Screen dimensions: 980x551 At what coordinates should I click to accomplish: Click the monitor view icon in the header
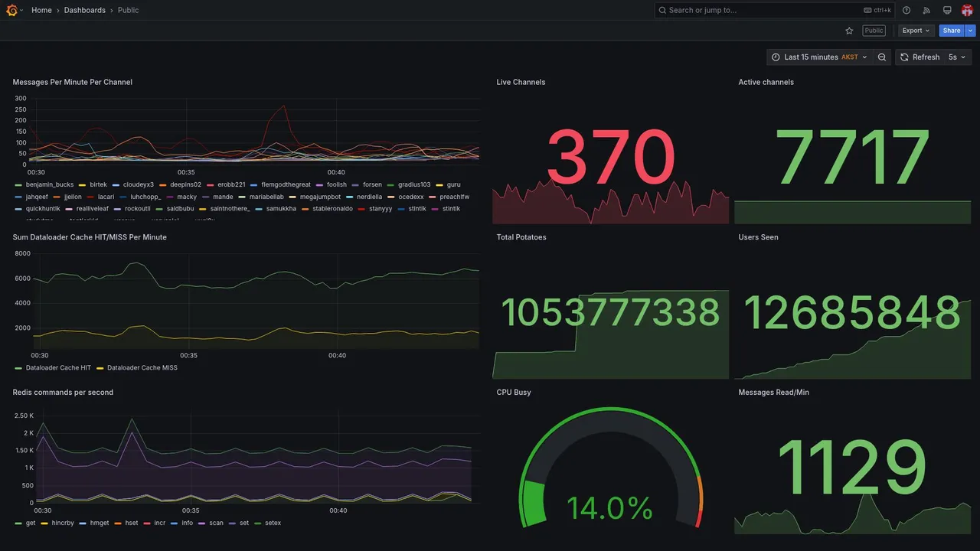pos(947,10)
